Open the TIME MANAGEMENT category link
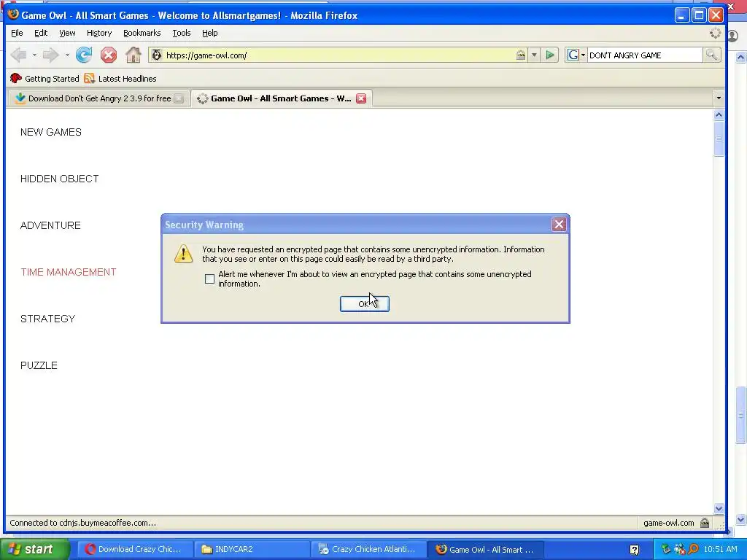Image resolution: width=747 pixels, height=560 pixels. [68, 272]
